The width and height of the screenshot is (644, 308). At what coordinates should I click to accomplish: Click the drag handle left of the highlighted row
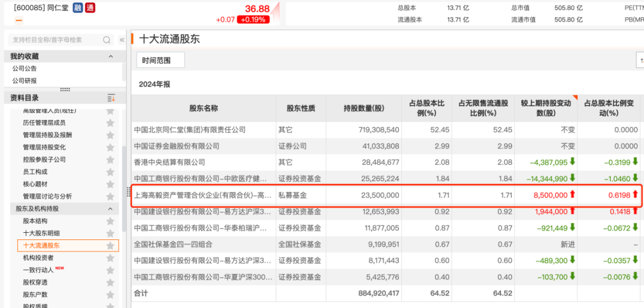tap(128, 192)
